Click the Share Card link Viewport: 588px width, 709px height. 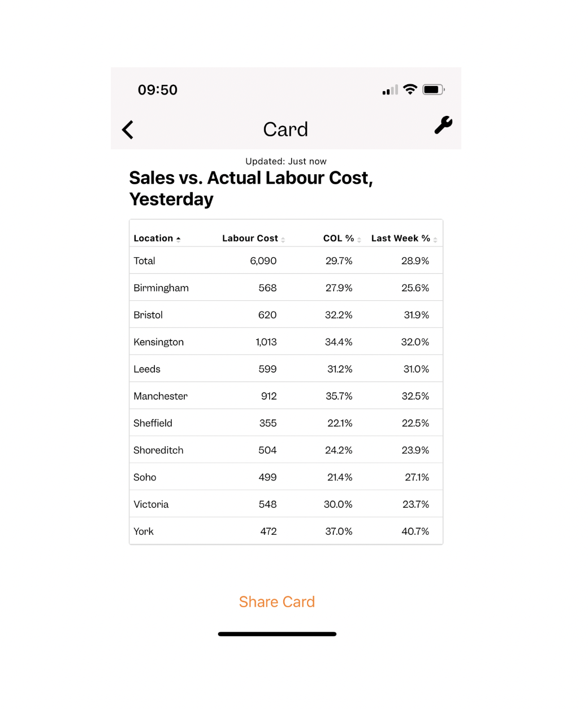[277, 602]
